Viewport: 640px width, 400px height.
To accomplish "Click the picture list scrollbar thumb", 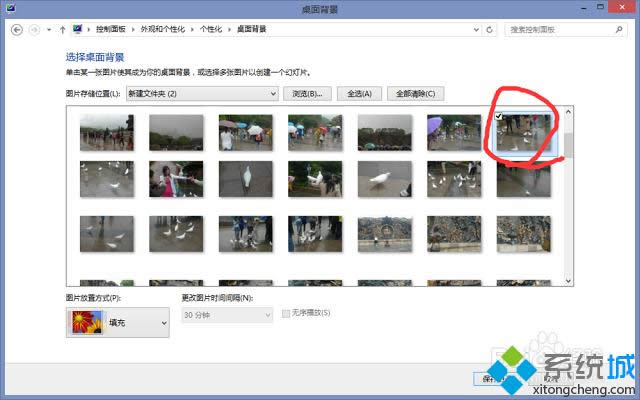I will tap(568, 145).
